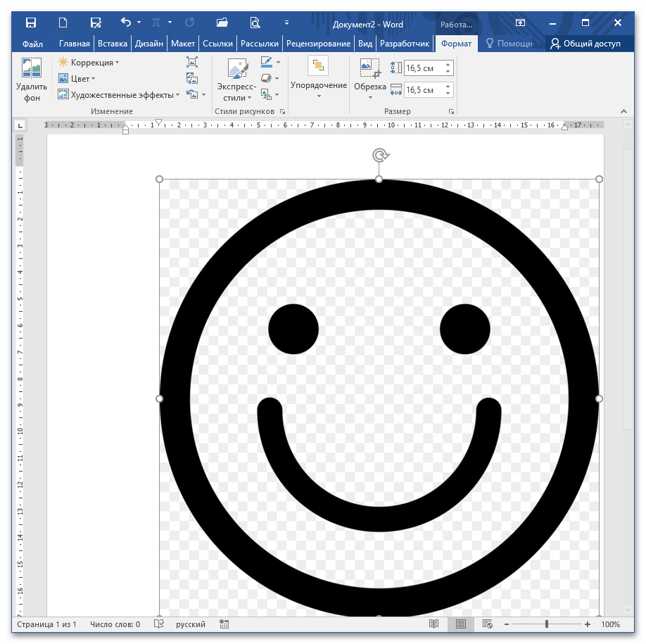Click the Общий доступ share button
This screenshot has height=644, width=646.
(x=586, y=44)
